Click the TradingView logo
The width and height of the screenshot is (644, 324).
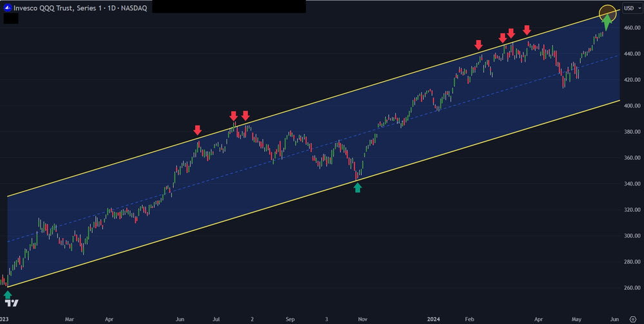tap(10, 303)
